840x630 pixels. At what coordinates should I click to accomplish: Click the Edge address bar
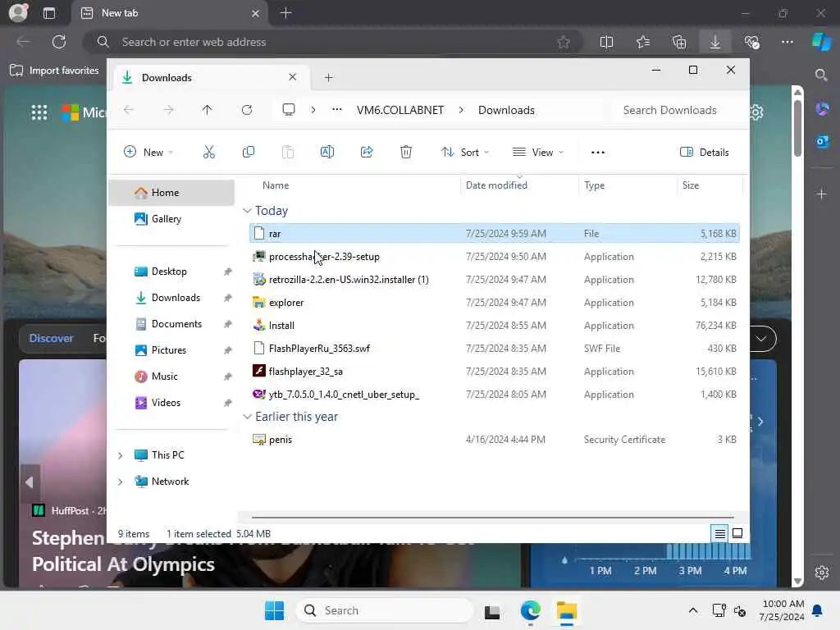click(x=332, y=42)
